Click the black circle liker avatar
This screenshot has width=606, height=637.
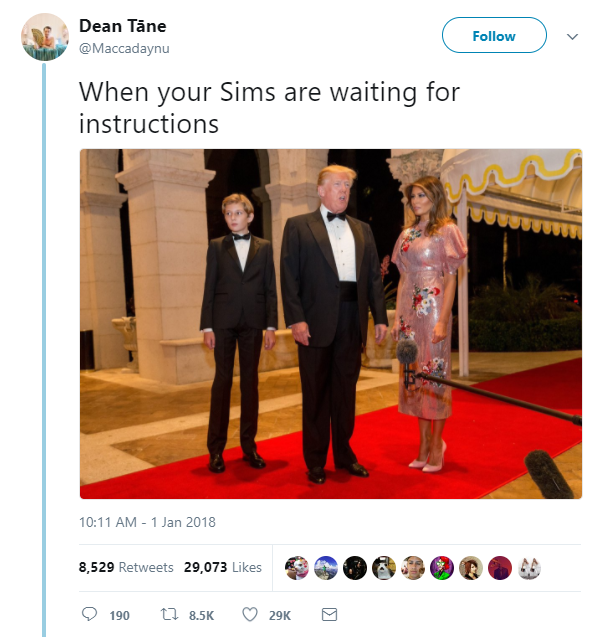pyautogui.click(x=355, y=568)
